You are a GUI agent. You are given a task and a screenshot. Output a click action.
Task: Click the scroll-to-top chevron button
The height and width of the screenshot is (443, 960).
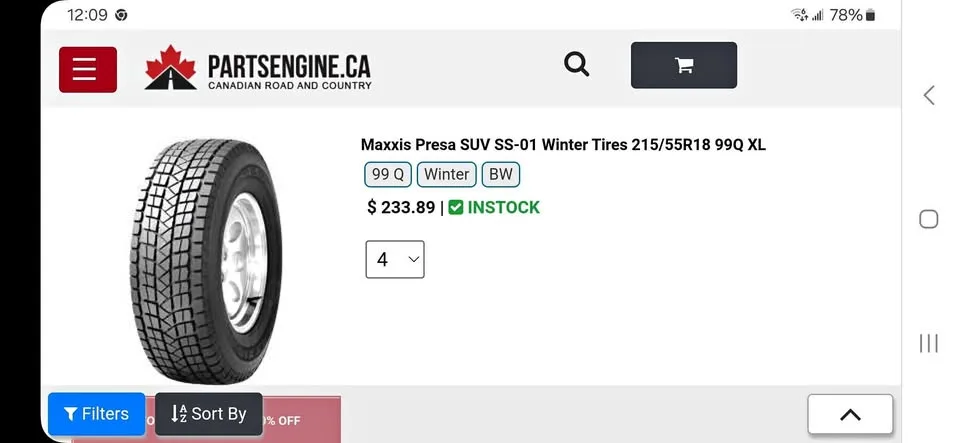850,415
